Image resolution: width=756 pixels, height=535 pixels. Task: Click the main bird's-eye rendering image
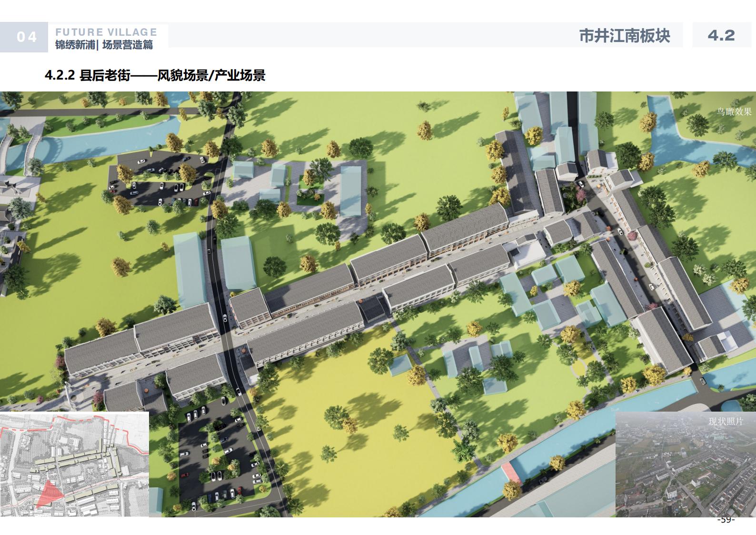coord(378,304)
